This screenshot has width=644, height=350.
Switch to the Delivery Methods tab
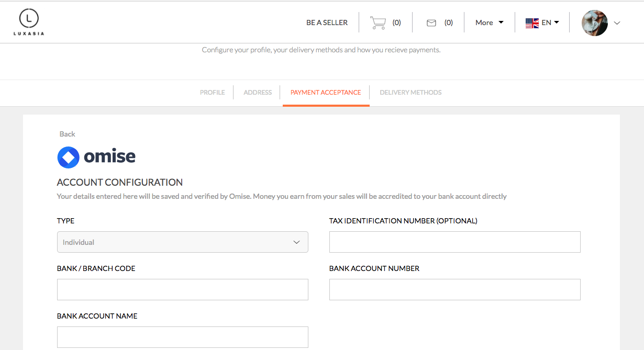[410, 93]
